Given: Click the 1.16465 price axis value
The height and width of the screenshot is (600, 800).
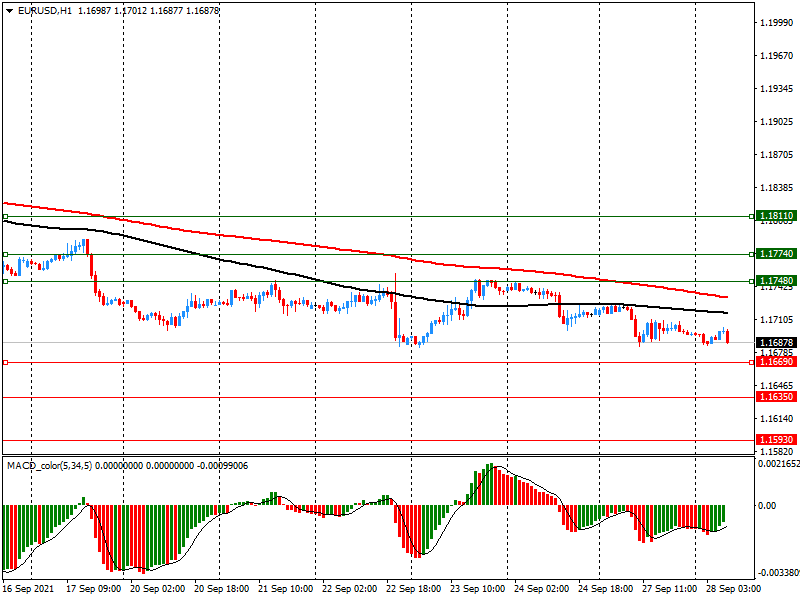Looking at the screenshot, I should click(777, 386).
